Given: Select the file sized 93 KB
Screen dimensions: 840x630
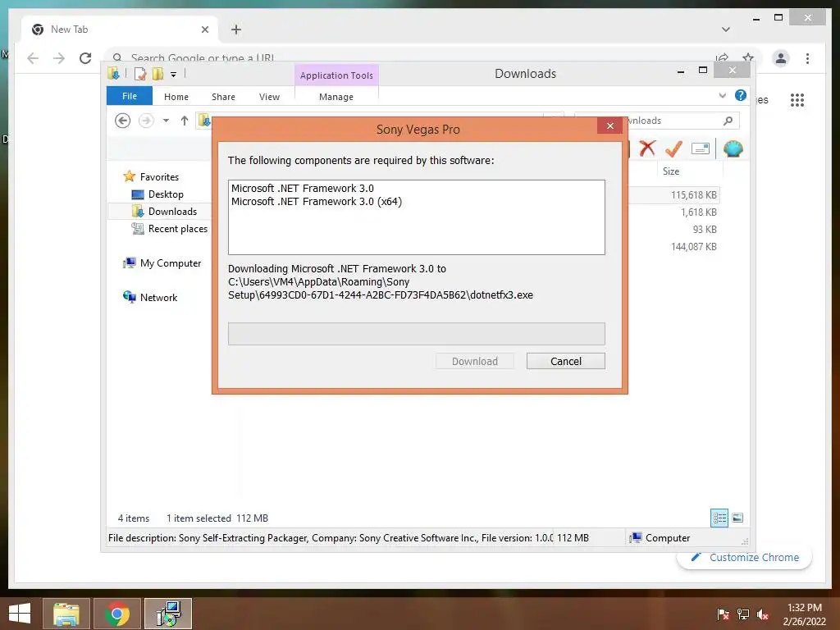Looking at the screenshot, I should pyautogui.click(x=705, y=230).
